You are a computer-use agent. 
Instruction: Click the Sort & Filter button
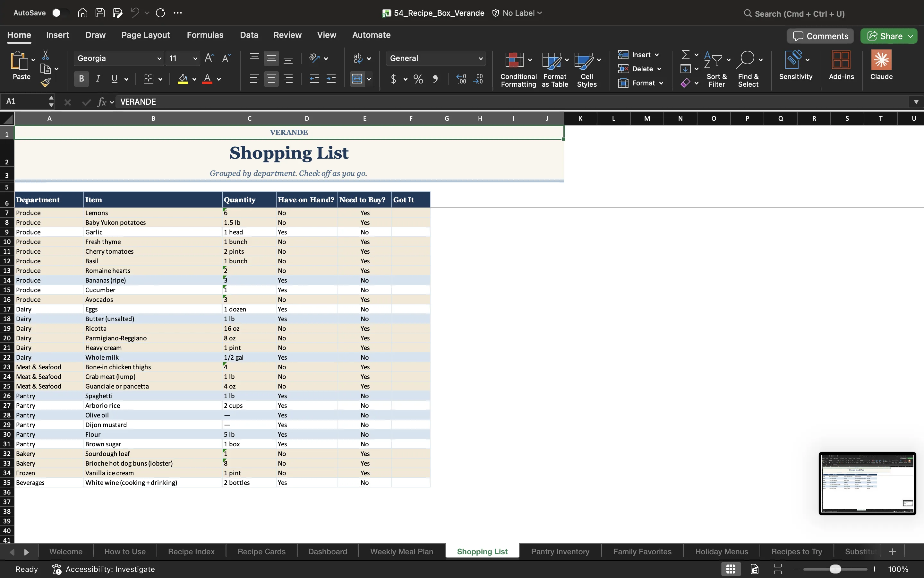click(x=716, y=69)
